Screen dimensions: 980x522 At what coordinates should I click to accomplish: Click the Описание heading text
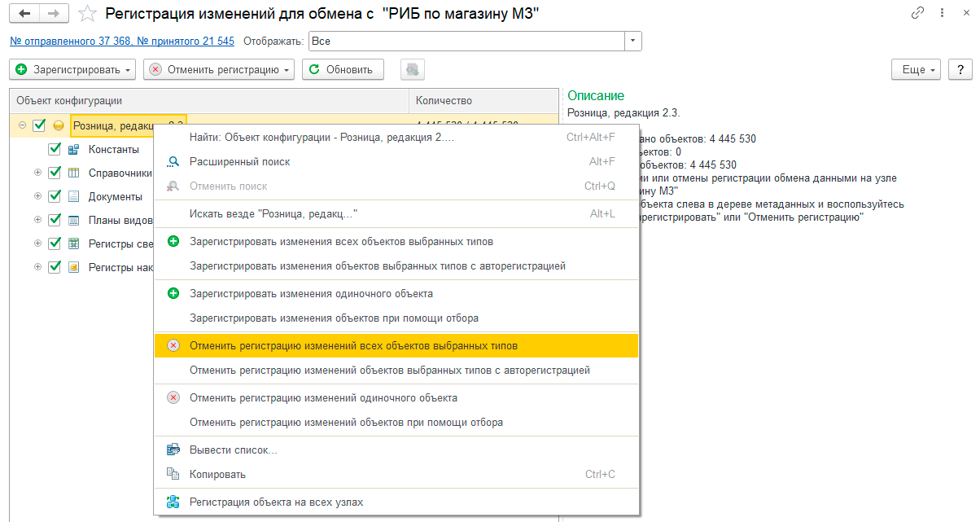(596, 96)
